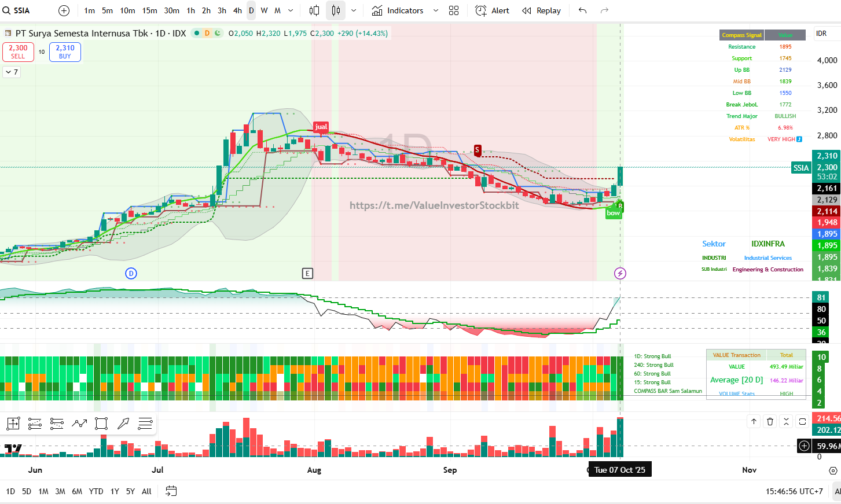The width and height of the screenshot is (841, 504).
Task: Set date range to All
Action: 146,491
